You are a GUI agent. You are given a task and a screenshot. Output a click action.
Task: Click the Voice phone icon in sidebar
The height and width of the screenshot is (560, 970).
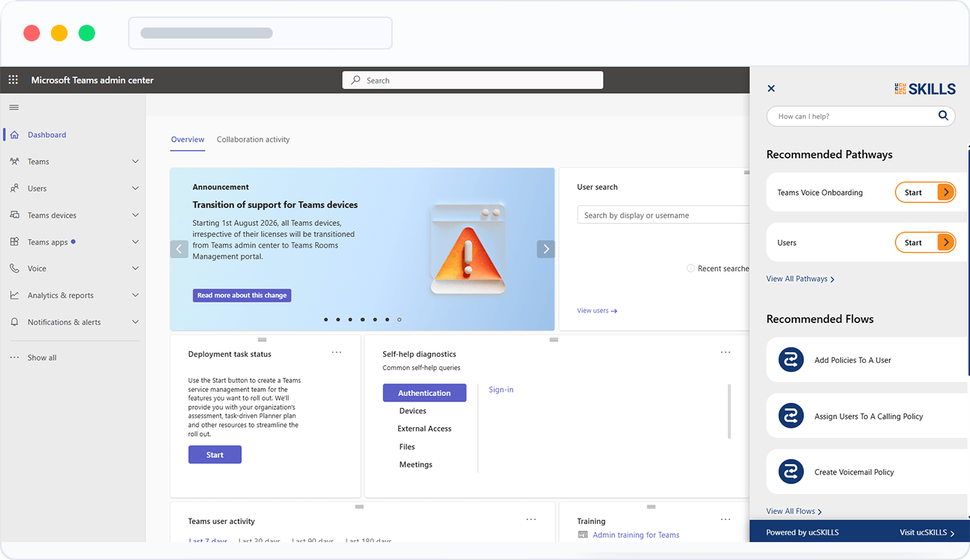click(14, 269)
